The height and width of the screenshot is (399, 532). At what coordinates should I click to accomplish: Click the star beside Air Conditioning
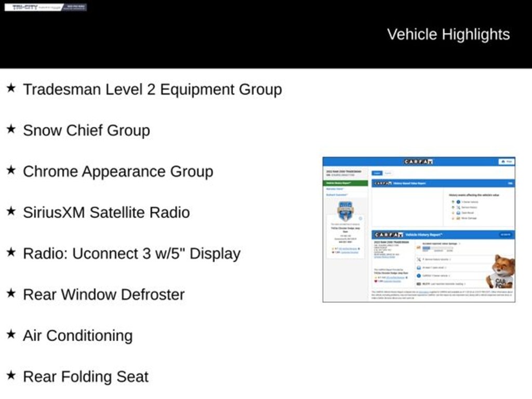(x=11, y=335)
